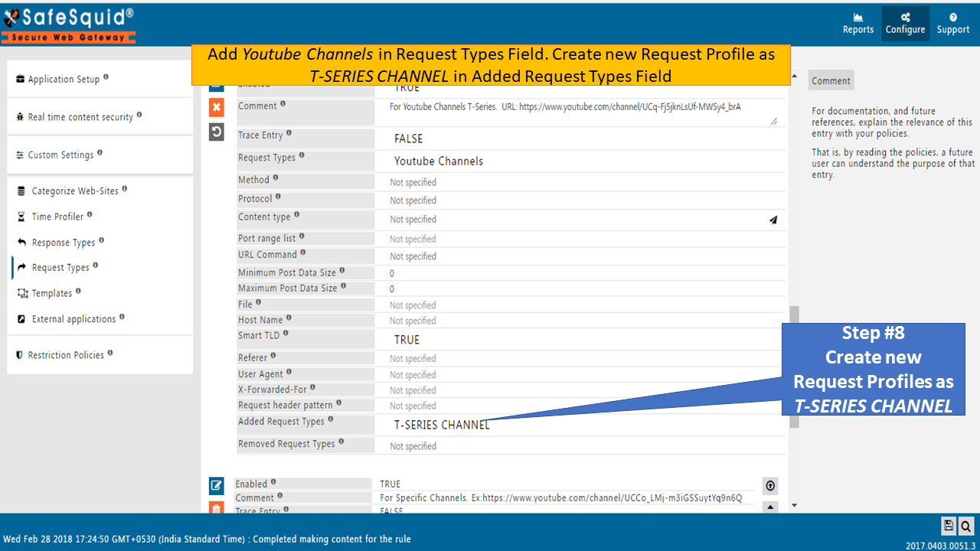Open the Configure section
Image resolution: width=980 pixels, height=551 pixels.
pos(905,24)
